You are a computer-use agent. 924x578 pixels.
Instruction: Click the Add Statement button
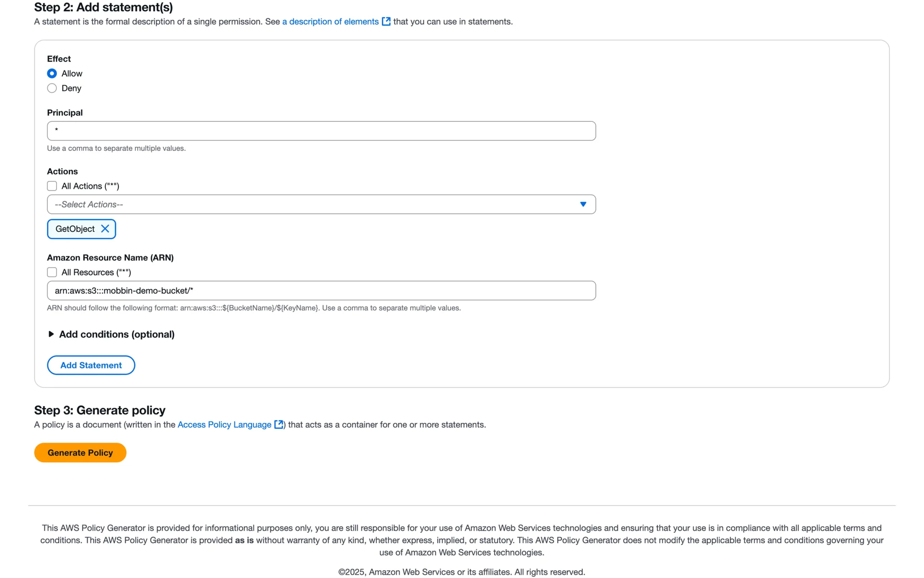[91, 365]
